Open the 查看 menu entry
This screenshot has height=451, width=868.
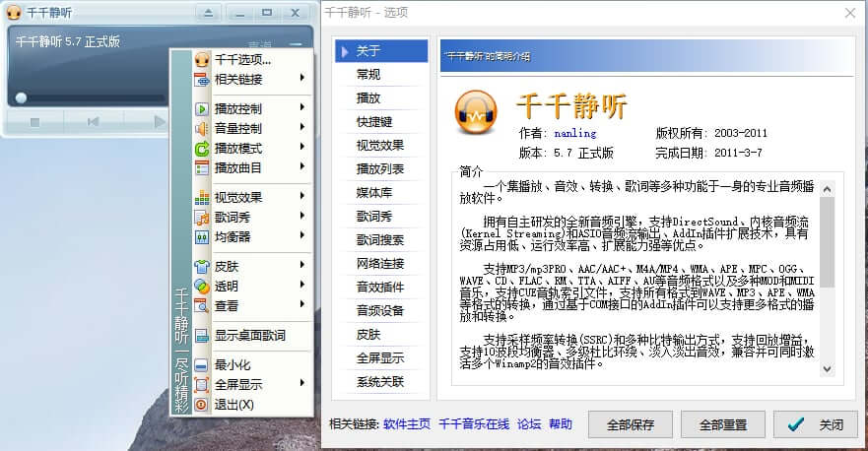coord(252,306)
